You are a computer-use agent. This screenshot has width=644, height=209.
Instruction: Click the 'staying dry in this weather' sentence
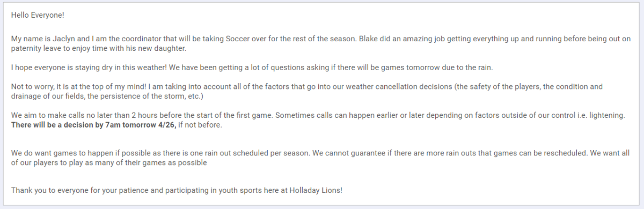126,68
